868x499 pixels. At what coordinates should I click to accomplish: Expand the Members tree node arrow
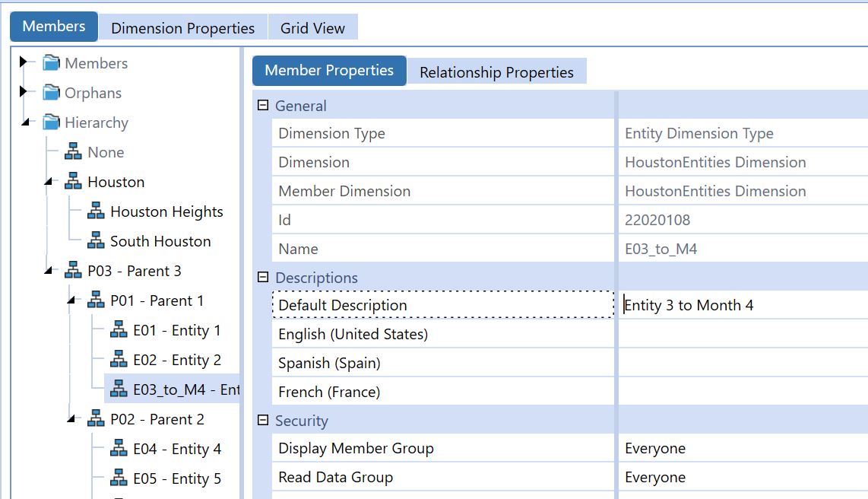click(x=24, y=62)
